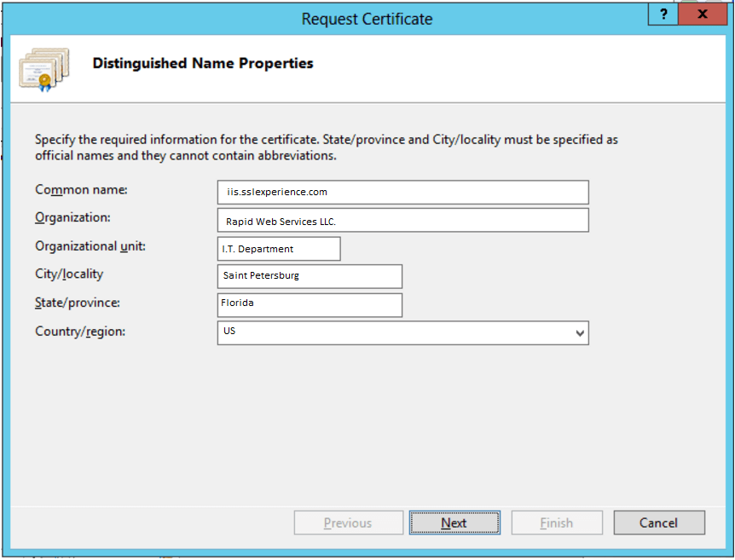This screenshot has height=560, width=735.
Task: Click inside the City/locality field
Action: [x=310, y=276]
